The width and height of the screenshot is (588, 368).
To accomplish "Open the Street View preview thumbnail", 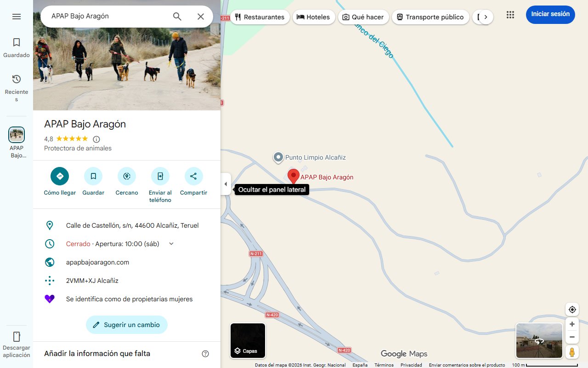I will tap(539, 340).
